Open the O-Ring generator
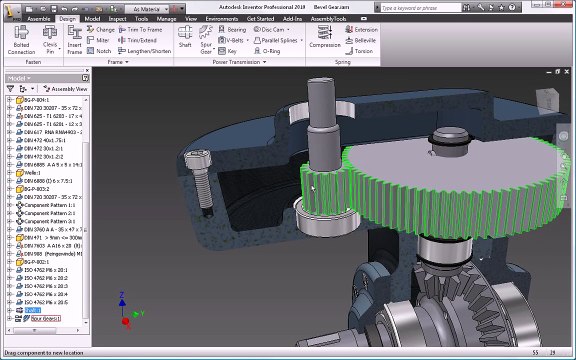 pos(267,51)
